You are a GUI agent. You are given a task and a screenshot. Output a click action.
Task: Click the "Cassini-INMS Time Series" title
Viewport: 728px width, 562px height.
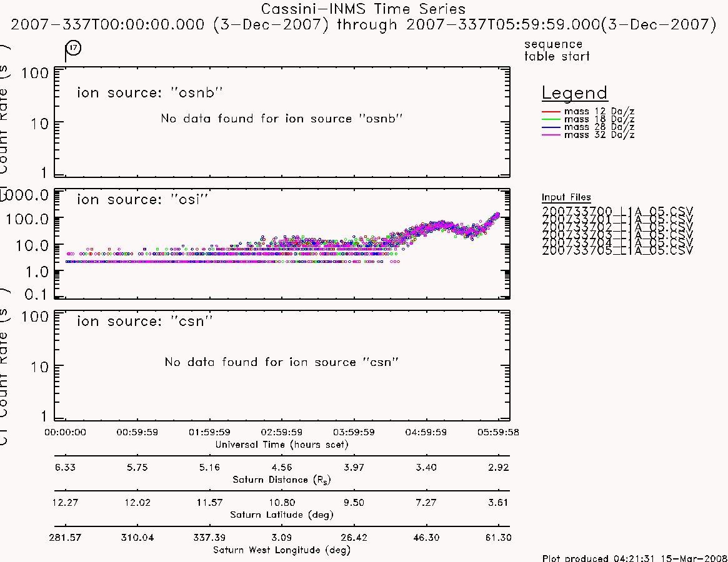(x=363, y=9)
